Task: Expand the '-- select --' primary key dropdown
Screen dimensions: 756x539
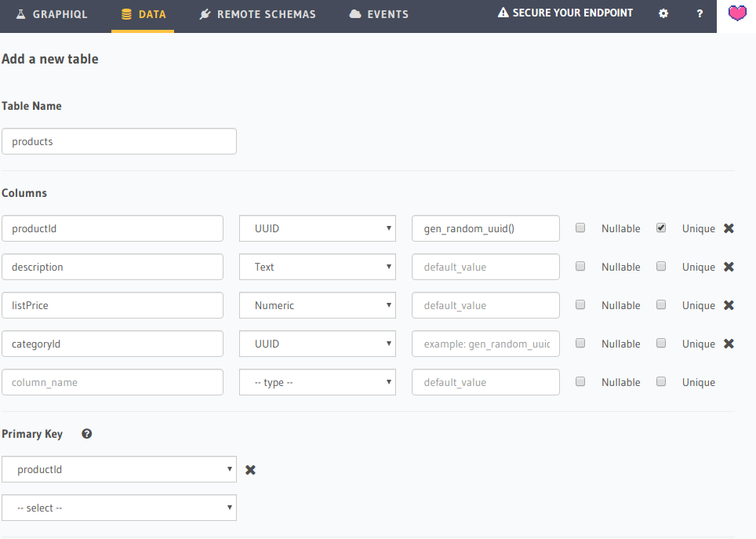Action: click(x=119, y=508)
